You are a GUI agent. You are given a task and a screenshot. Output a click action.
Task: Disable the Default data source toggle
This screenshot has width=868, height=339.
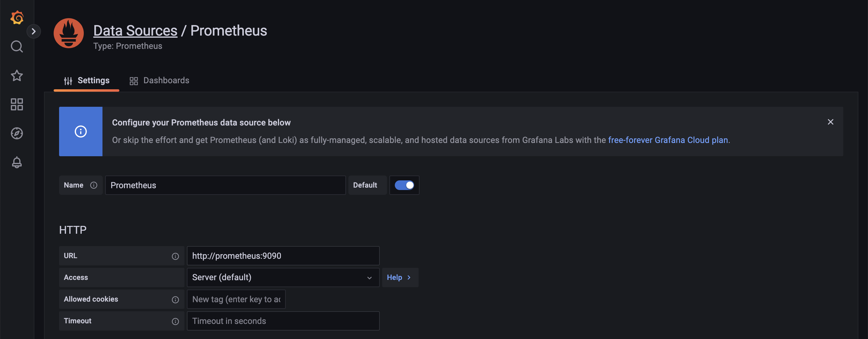(404, 185)
